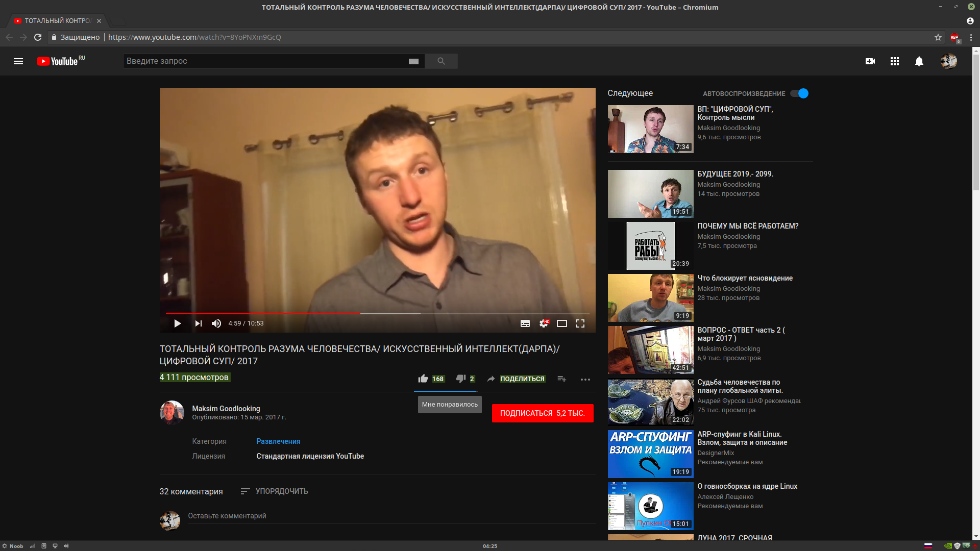Open player settings gear
980x551 pixels.
point(544,323)
